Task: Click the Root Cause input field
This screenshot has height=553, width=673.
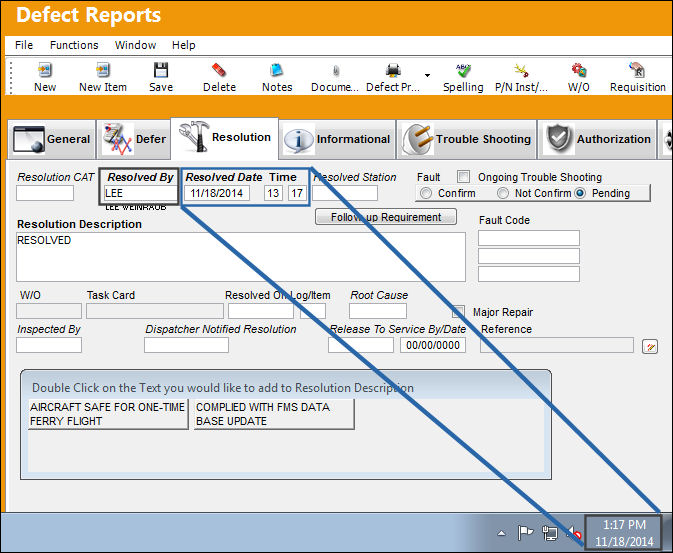Action: pos(378,311)
